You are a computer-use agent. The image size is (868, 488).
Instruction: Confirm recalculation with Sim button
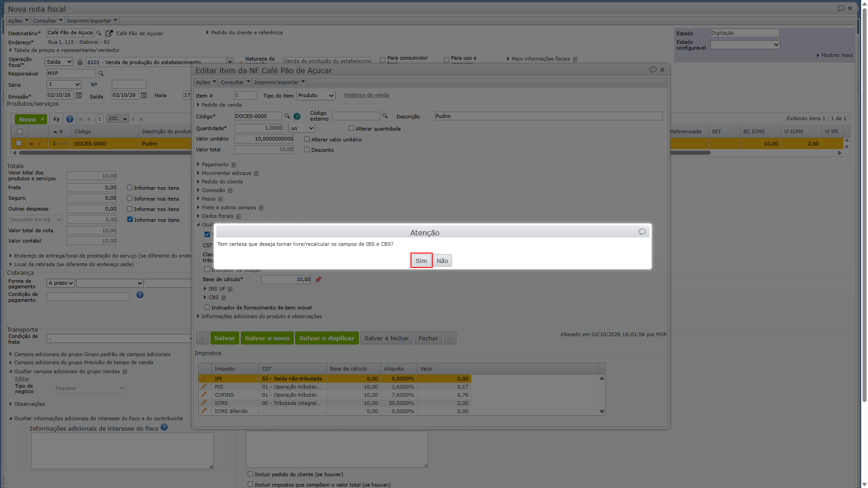(x=421, y=261)
